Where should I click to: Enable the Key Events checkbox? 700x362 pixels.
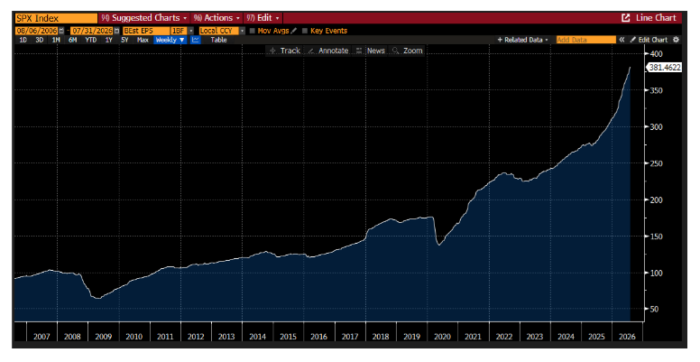click(x=305, y=31)
